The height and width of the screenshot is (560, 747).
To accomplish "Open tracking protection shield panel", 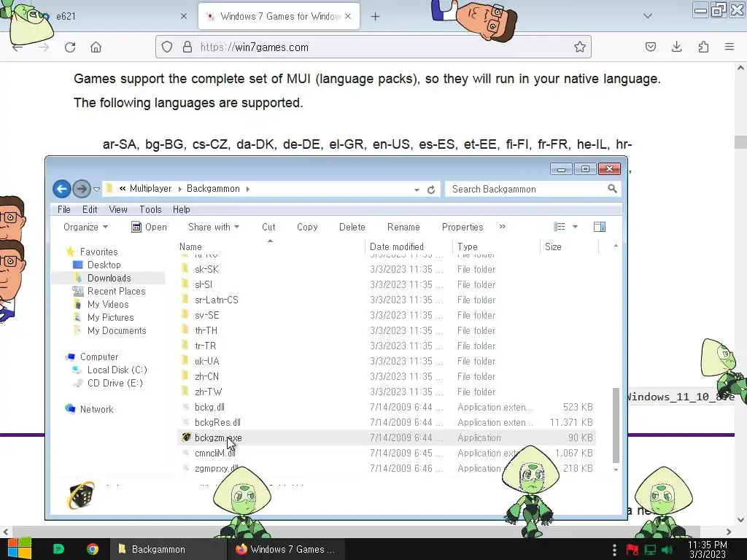I will 167,47.
